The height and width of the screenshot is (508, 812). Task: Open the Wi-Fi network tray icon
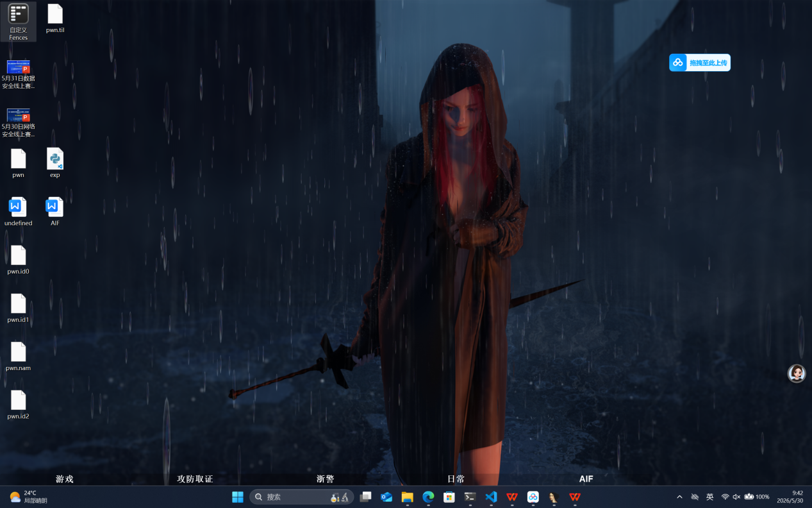725,497
